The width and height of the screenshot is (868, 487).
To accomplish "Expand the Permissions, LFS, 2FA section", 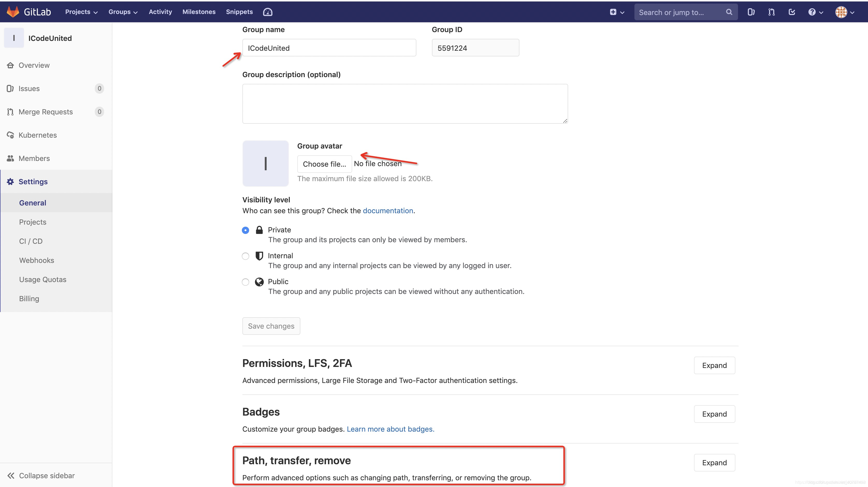I will click(x=714, y=365).
